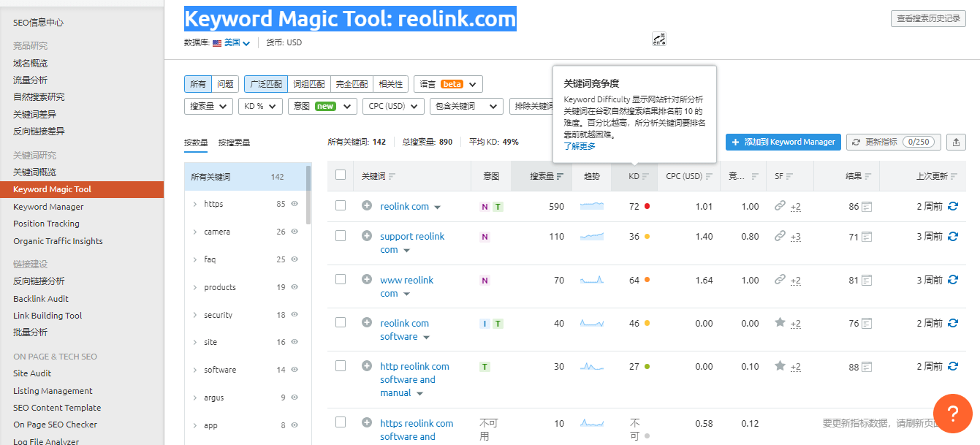Sort by CPC (USD) column
Viewport: 980px width, 445px height.
pyautogui.click(x=688, y=176)
